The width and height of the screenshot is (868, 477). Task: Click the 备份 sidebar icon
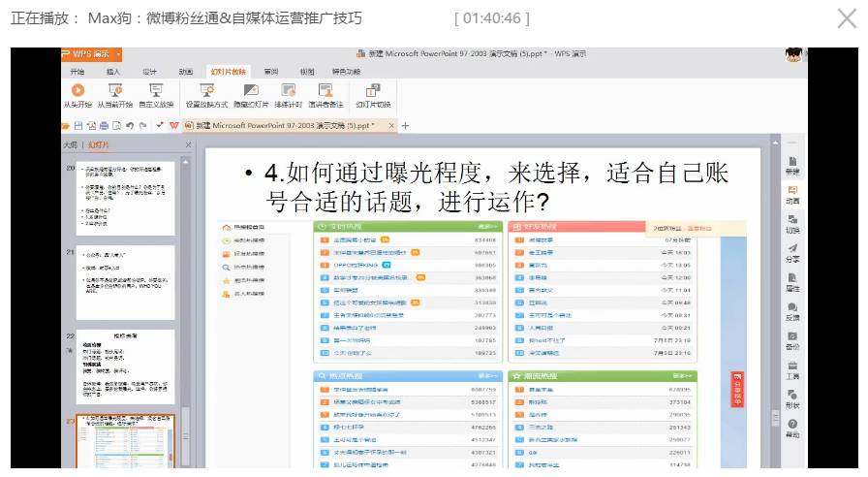tap(792, 340)
